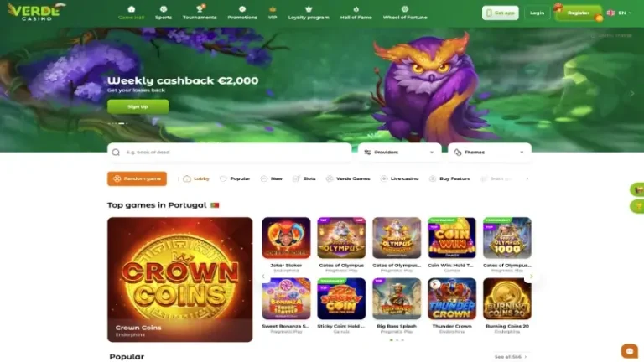Screen dimensions: 644x362
Task: Expand the Providers dropdown
Action: tap(399, 153)
